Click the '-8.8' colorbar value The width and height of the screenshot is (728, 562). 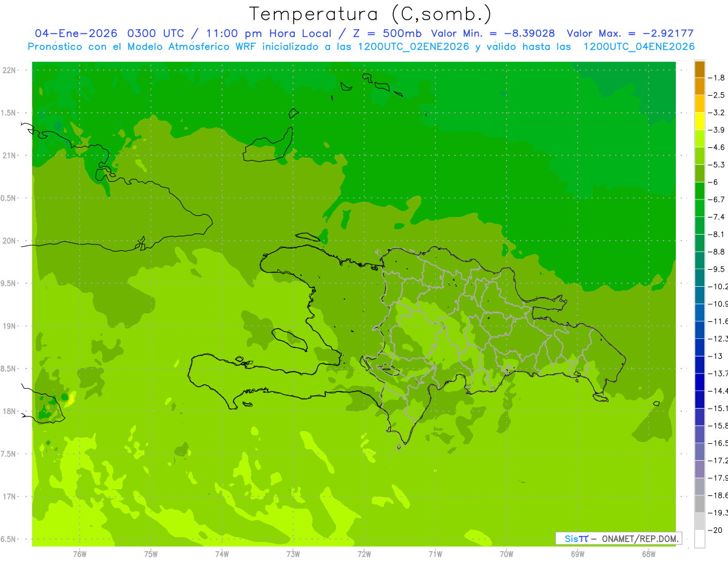pos(716,252)
